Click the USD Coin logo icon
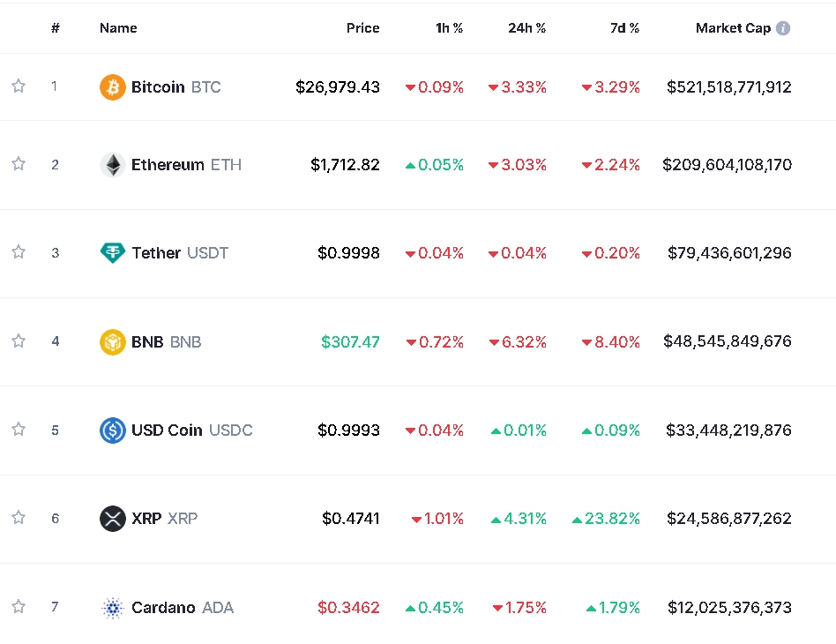The image size is (836, 644). (113, 431)
